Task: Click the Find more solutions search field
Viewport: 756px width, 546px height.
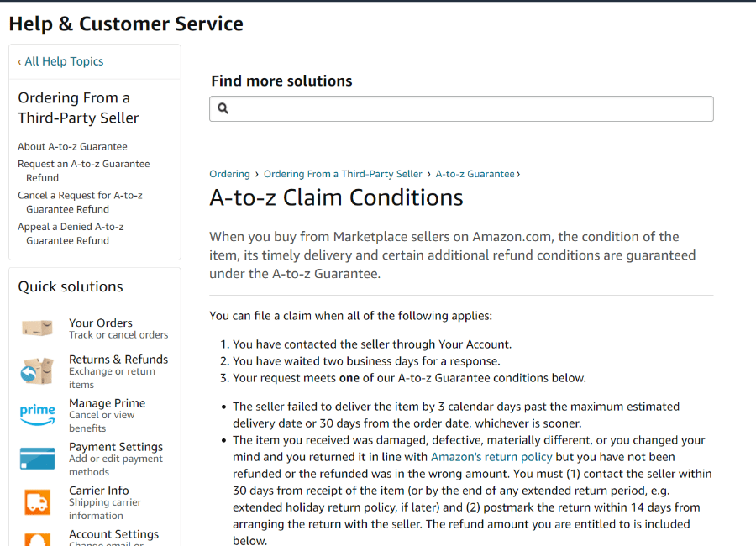Action: click(460, 108)
